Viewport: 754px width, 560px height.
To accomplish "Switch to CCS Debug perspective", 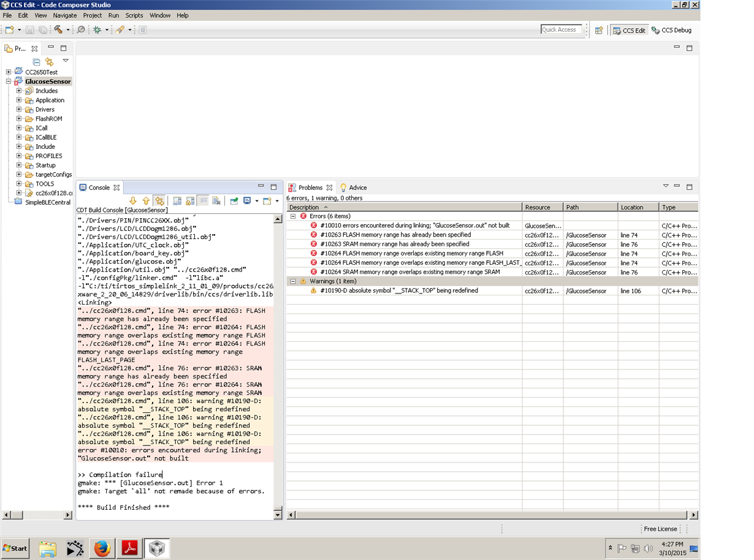I will (671, 30).
